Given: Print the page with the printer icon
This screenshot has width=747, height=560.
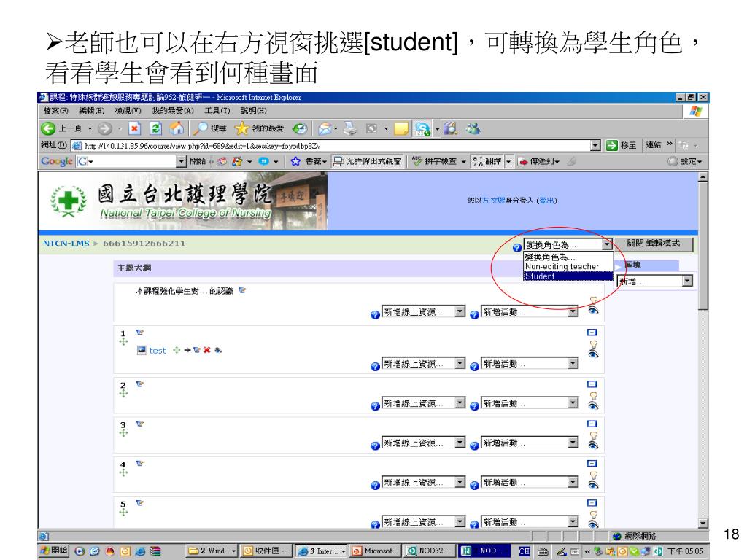Looking at the screenshot, I should pyautogui.click(x=350, y=128).
